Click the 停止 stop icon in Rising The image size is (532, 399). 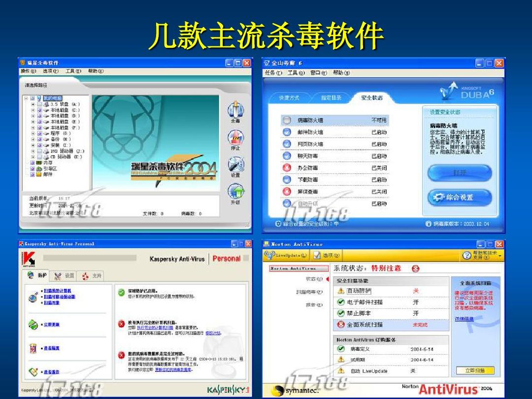(235, 137)
